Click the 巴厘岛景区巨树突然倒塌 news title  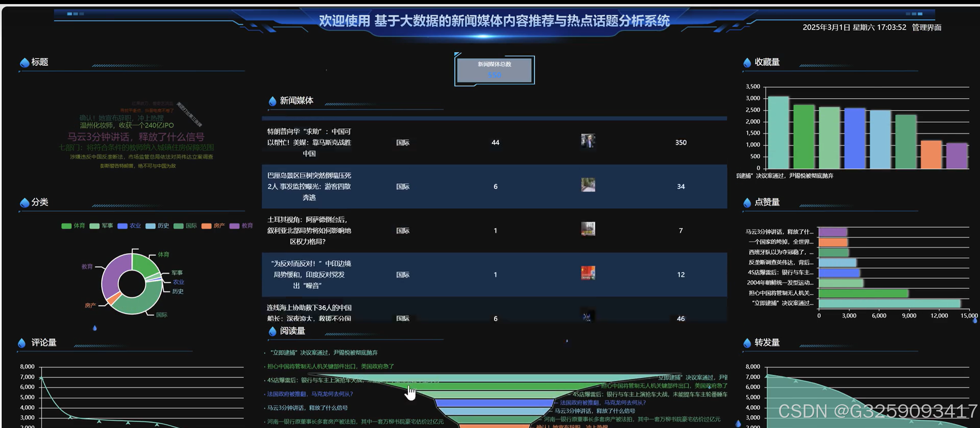(309, 186)
